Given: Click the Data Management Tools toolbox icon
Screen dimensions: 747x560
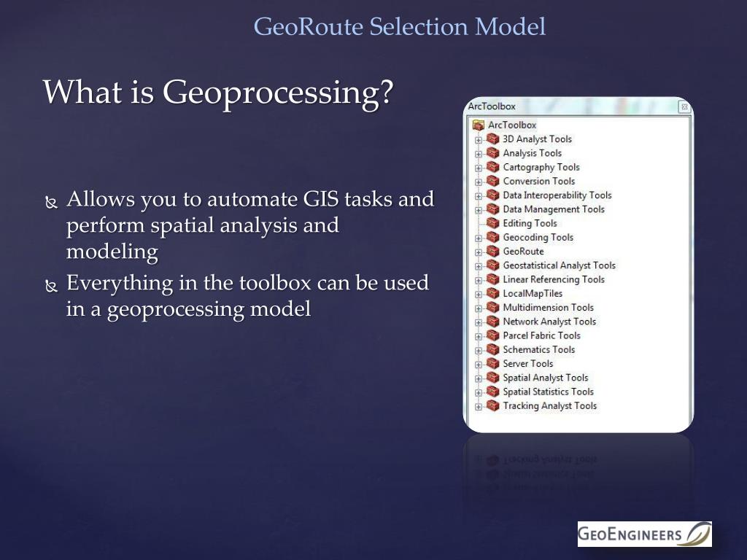Looking at the screenshot, I should point(492,209).
